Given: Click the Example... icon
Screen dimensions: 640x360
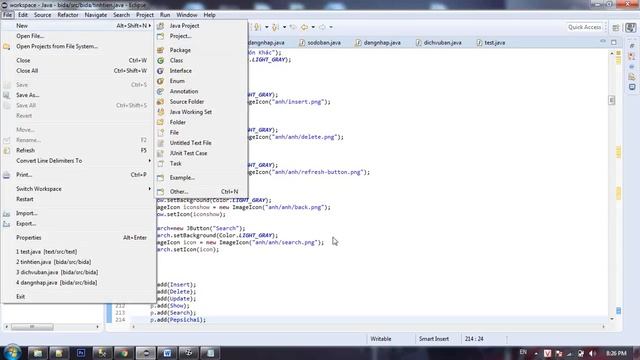Looking at the screenshot, I should [160, 178].
